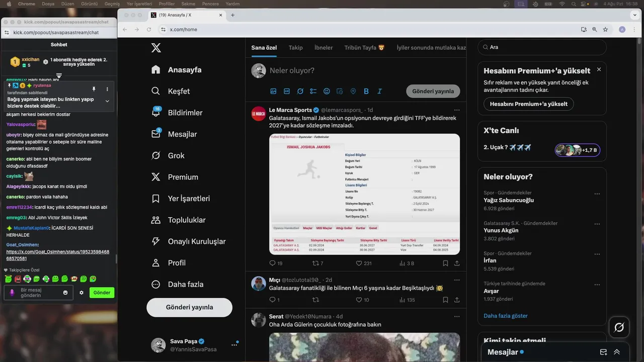The image size is (644, 362).
Task: Add a GIF to the new post
Action: coord(287,91)
